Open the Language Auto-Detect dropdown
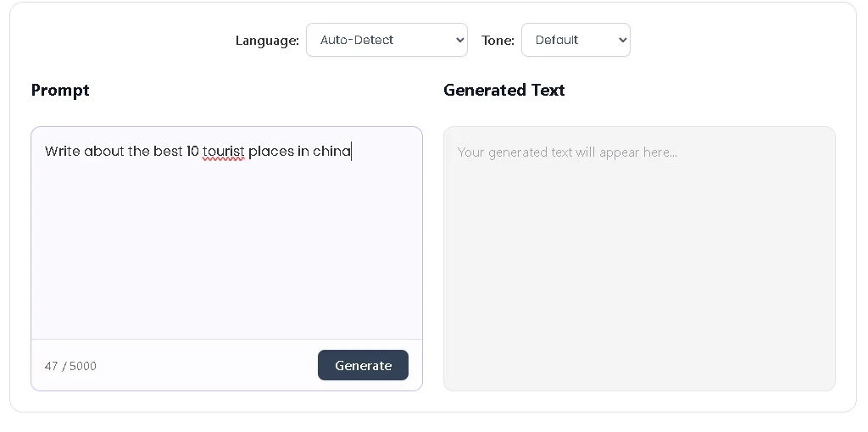Screen dimensions: 868x432 [387, 40]
